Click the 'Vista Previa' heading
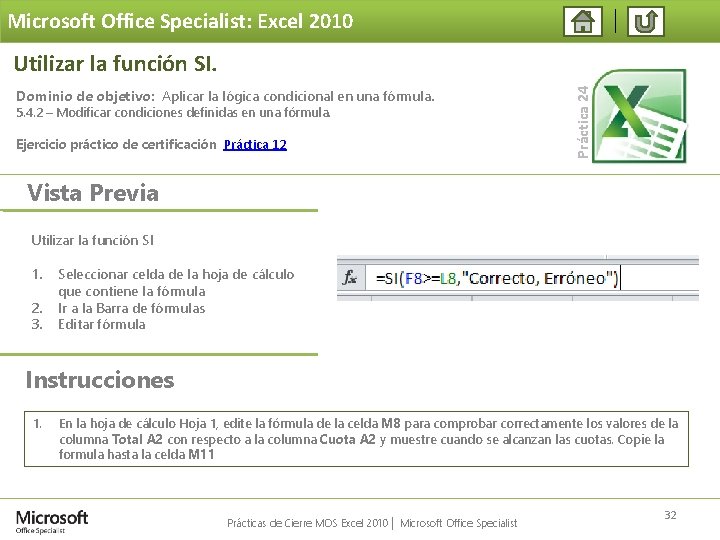 [93, 193]
